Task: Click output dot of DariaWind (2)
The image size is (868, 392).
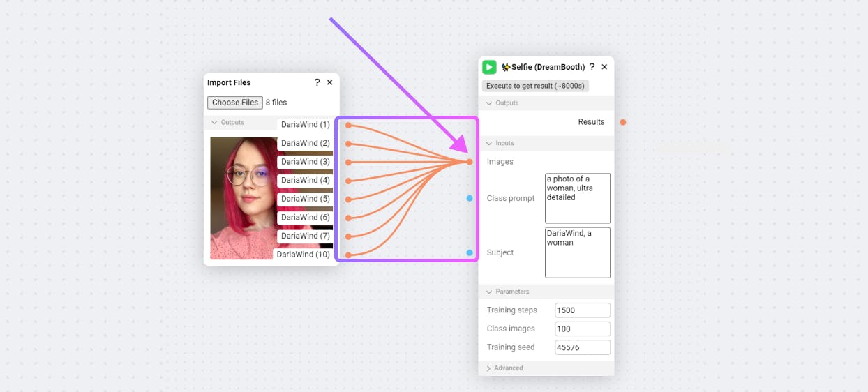Action: click(348, 144)
